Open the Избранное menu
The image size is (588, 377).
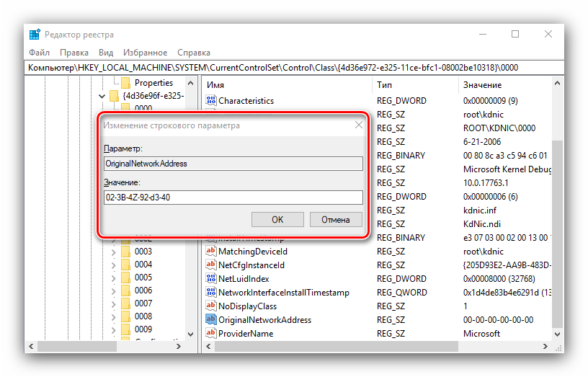[x=145, y=53]
